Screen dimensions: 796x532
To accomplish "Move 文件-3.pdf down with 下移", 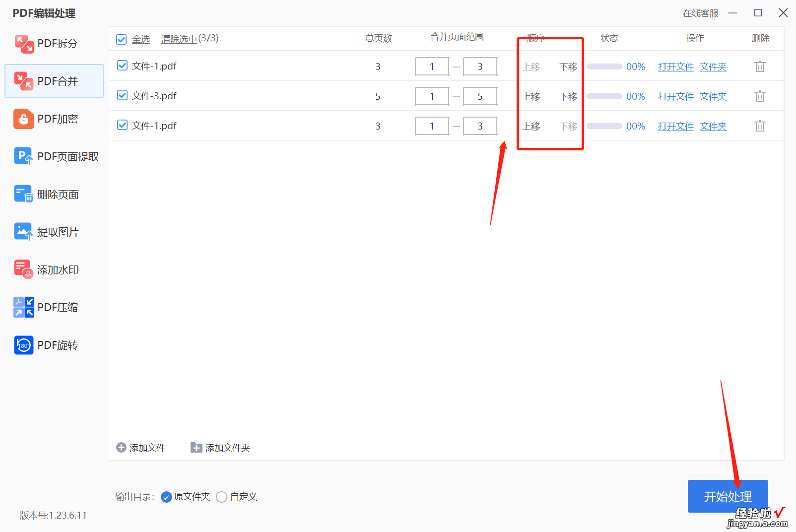I will click(568, 97).
